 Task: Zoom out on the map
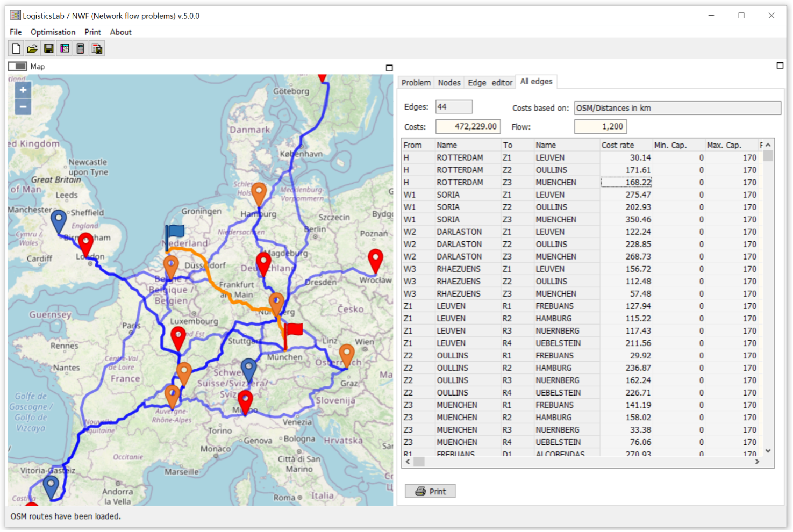pyautogui.click(x=23, y=107)
